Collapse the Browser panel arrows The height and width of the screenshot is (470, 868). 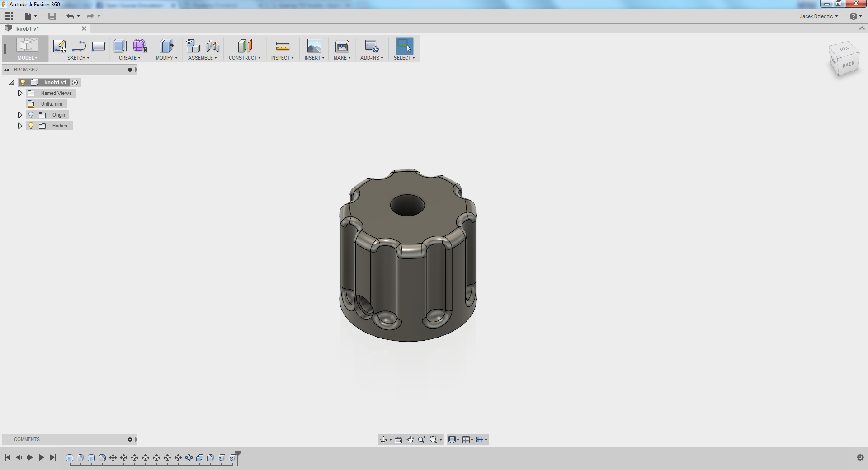[7, 70]
